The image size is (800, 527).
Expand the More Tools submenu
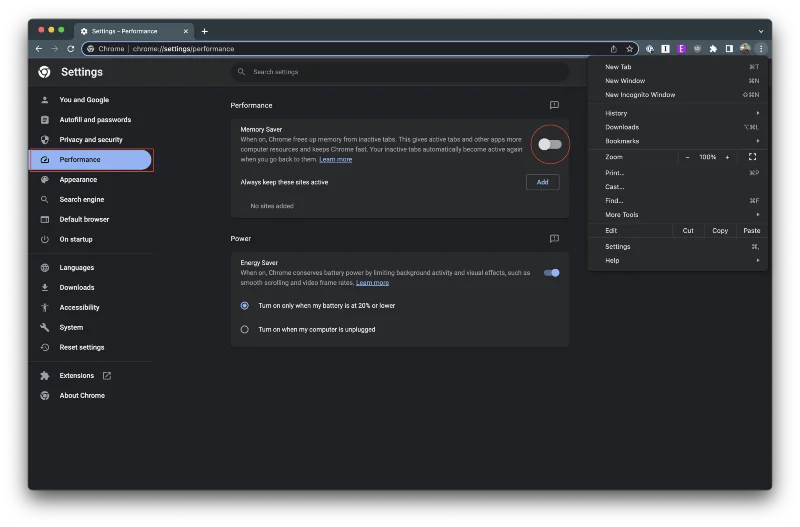[x=680, y=215]
